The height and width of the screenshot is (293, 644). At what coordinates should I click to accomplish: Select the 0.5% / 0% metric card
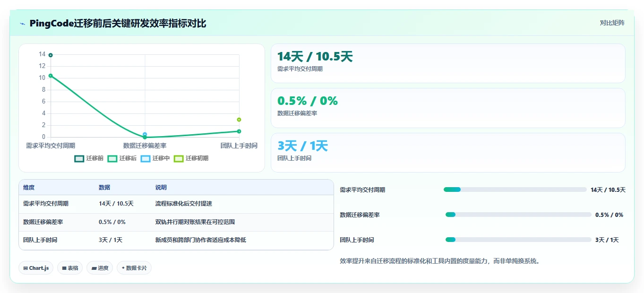448,108
